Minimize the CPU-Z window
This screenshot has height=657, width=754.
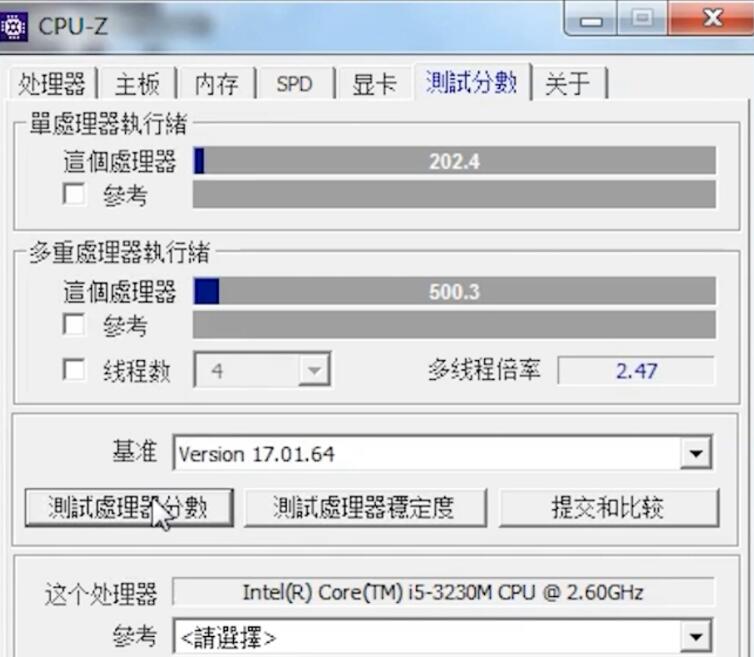[591, 19]
